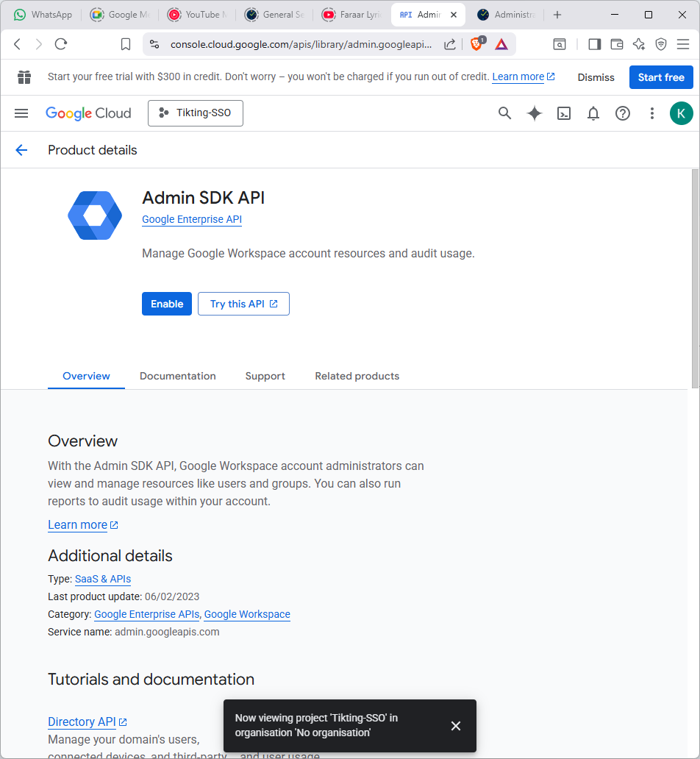This screenshot has height=759, width=700.
Task: Open the Related products tab
Action: [x=357, y=376]
